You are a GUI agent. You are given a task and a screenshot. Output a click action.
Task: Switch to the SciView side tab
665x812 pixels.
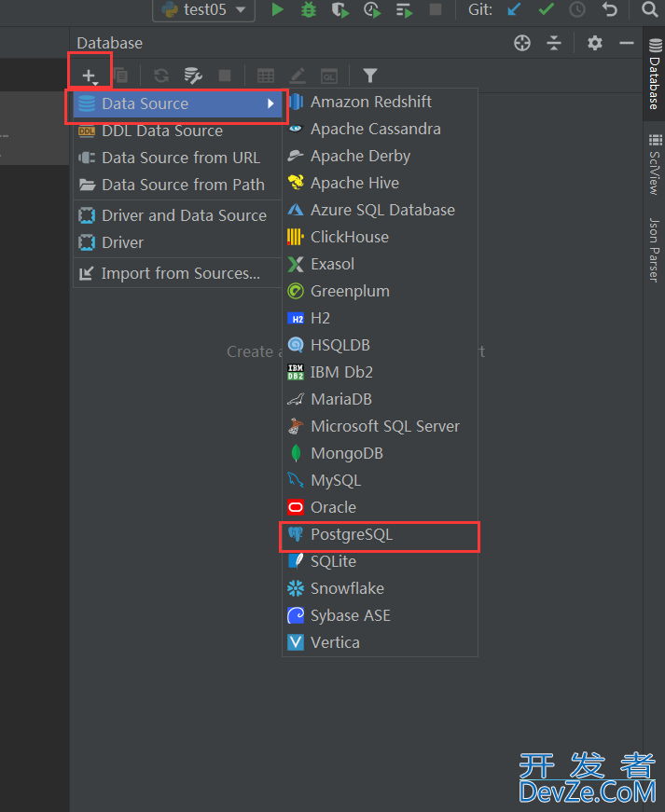pos(655,165)
